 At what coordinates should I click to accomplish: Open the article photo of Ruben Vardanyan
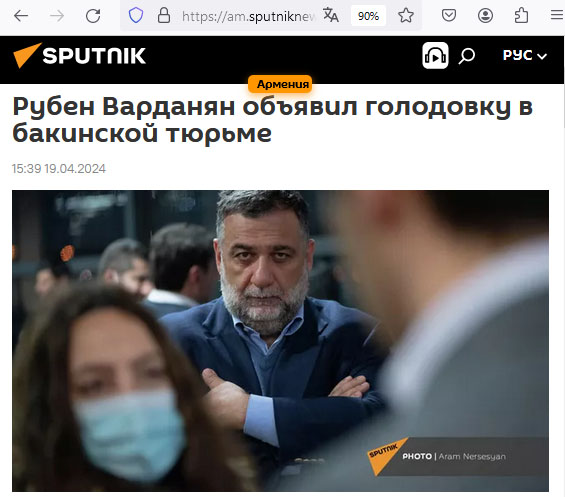(x=280, y=341)
